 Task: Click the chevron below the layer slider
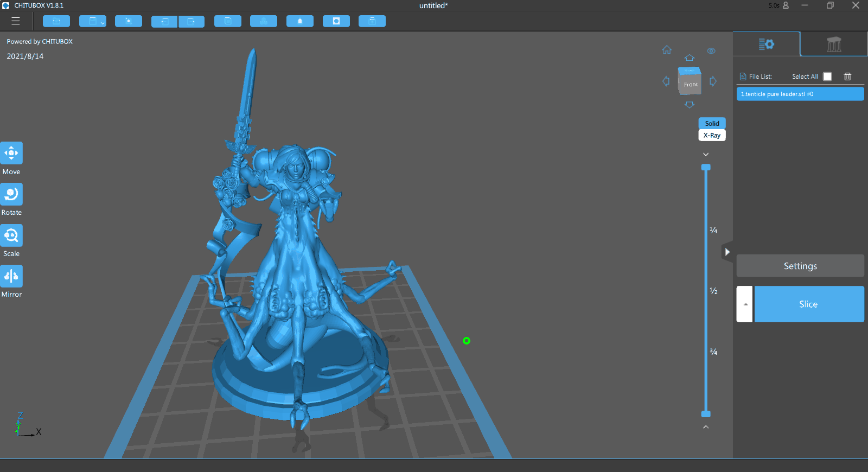(x=706, y=427)
